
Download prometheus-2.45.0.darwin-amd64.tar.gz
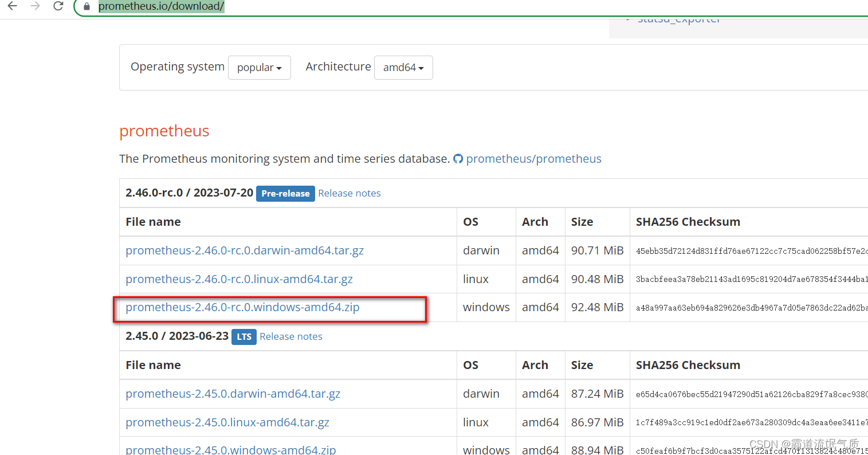[233, 394]
